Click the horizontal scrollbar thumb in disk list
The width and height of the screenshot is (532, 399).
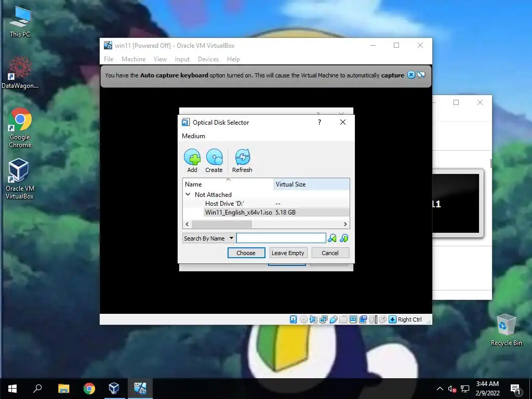pyautogui.click(x=221, y=224)
